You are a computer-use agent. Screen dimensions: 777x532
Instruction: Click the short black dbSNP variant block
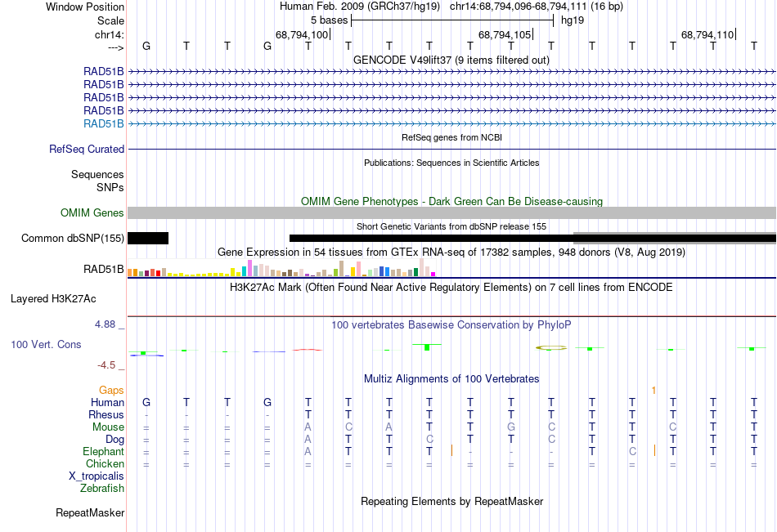(148, 239)
